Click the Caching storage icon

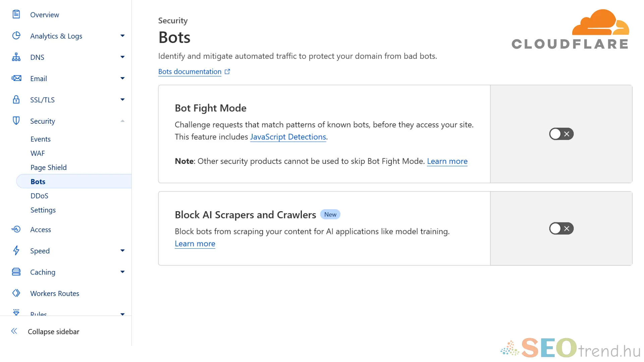coord(16,272)
